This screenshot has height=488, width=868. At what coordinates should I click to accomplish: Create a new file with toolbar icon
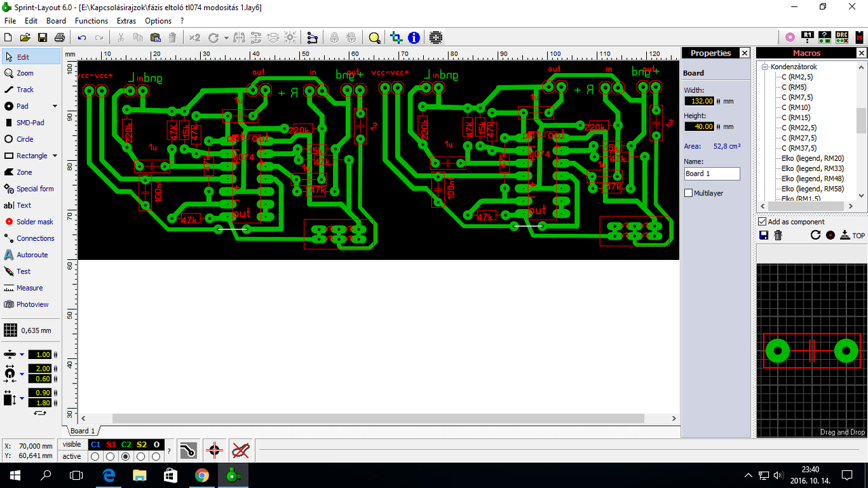[x=9, y=38]
